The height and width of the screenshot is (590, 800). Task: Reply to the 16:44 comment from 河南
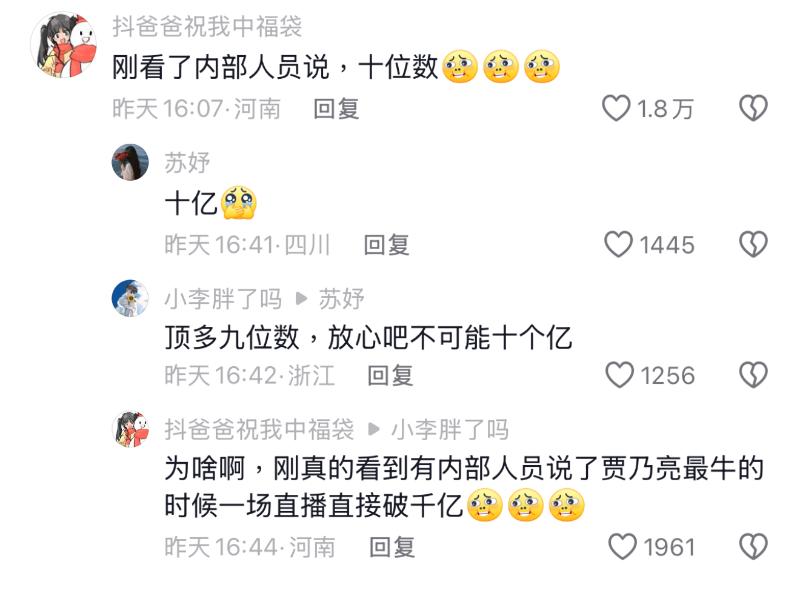(392, 547)
